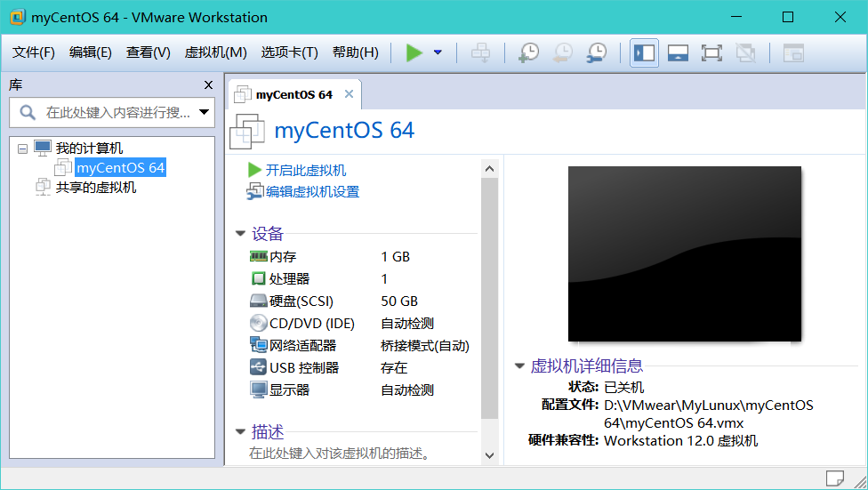Click the 显示器 display device row
This screenshot has width=868, height=490.
coord(359,390)
